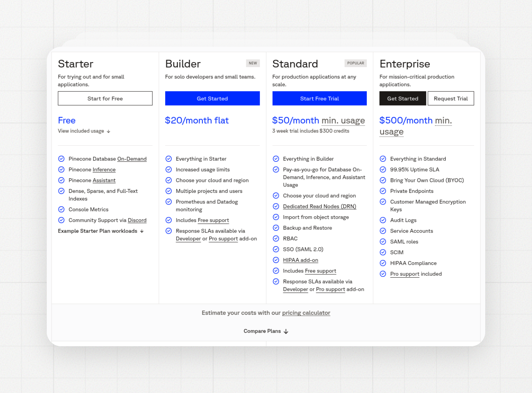Click the Start for Free button
The width and height of the screenshot is (532, 393).
(x=105, y=98)
